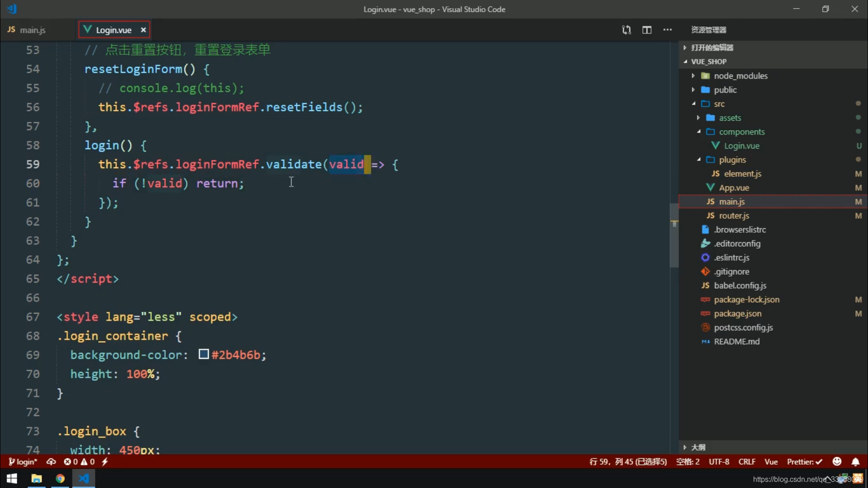This screenshot has height=488, width=868.
Task: Click the VS Code logo in title bar
Action: coord(12,9)
